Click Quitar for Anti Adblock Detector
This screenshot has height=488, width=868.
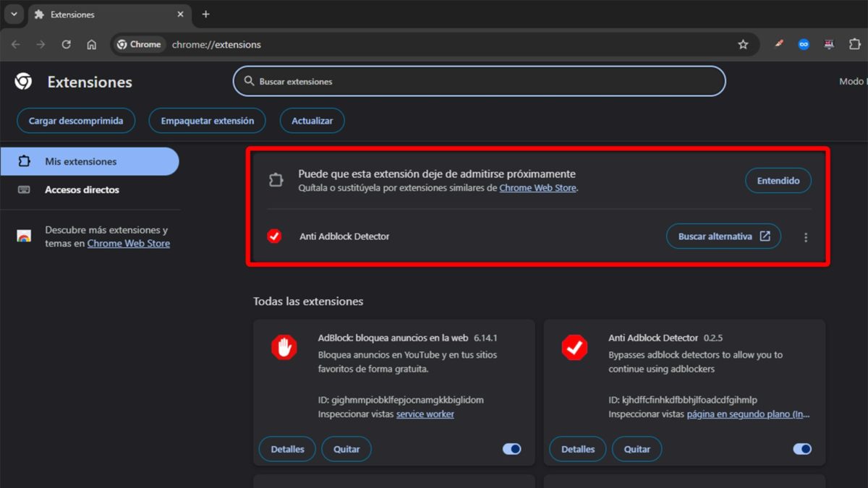[x=637, y=449]
